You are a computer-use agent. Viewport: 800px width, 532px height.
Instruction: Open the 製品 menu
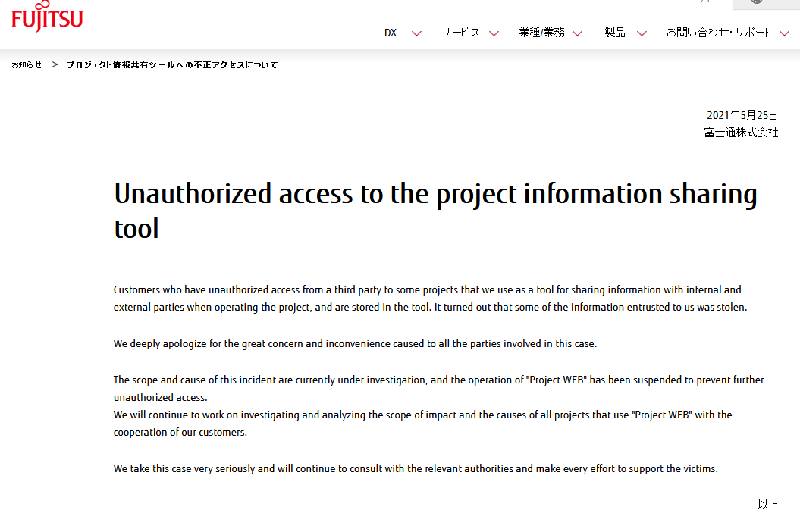(615, 33)
